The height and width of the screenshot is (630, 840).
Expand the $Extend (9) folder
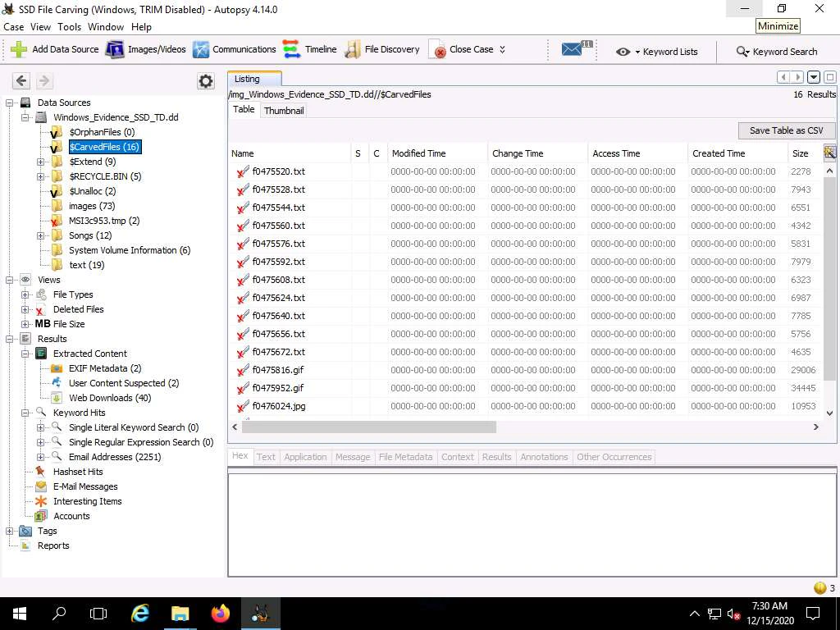point(40,162)
